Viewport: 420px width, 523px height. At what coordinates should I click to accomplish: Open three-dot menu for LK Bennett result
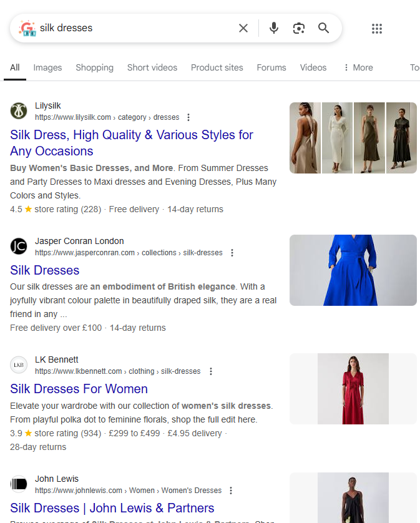tap(211, 371)
